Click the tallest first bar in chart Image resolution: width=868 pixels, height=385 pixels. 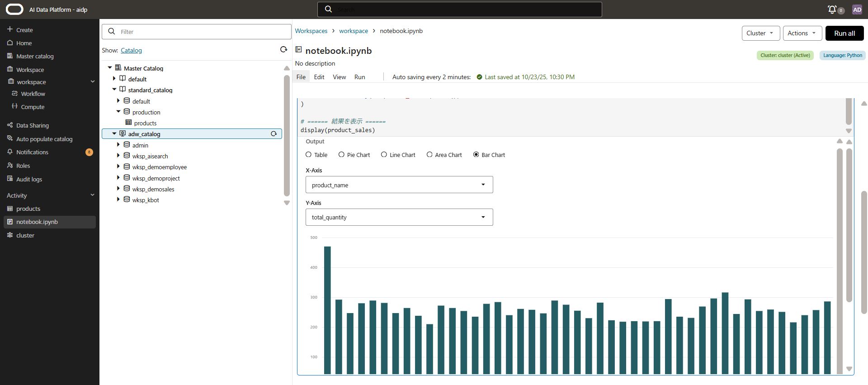327,310
